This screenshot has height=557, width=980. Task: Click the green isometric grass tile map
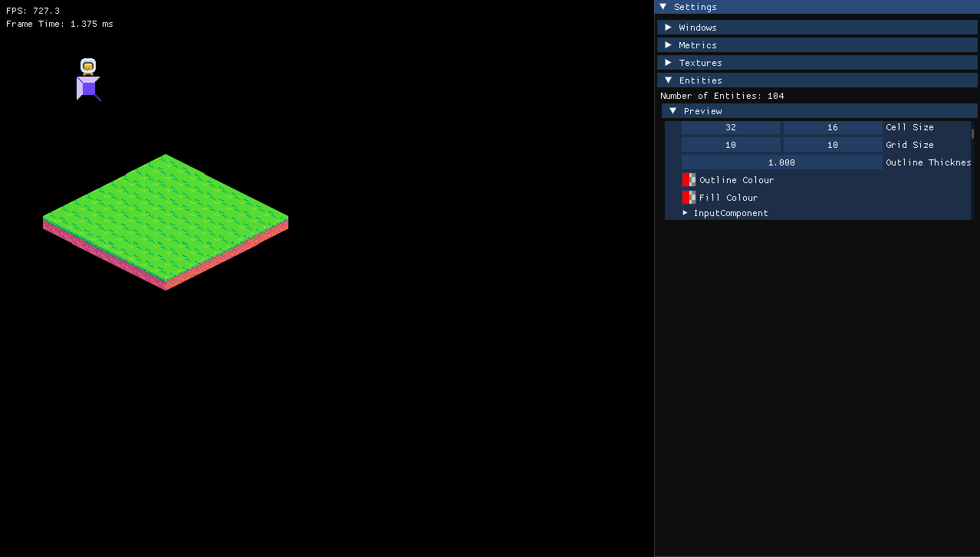[165, 215]
